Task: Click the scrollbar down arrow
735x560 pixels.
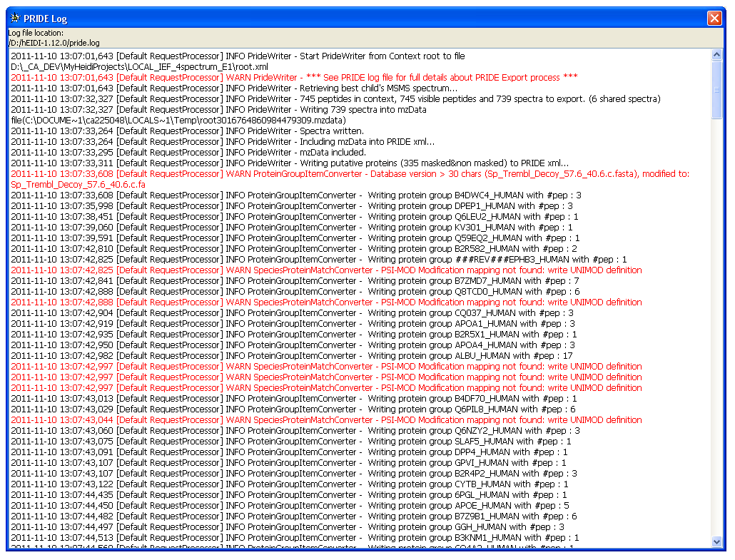Action: (x=717, y=542)
